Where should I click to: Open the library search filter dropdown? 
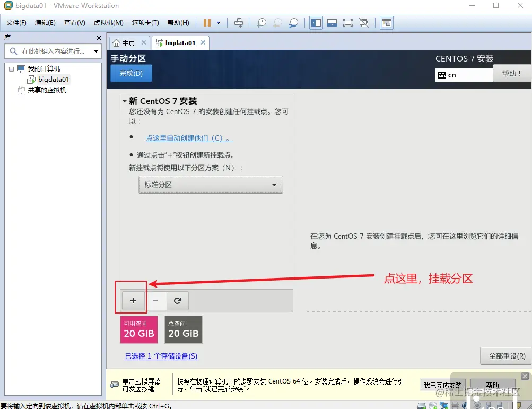point(97,51)
